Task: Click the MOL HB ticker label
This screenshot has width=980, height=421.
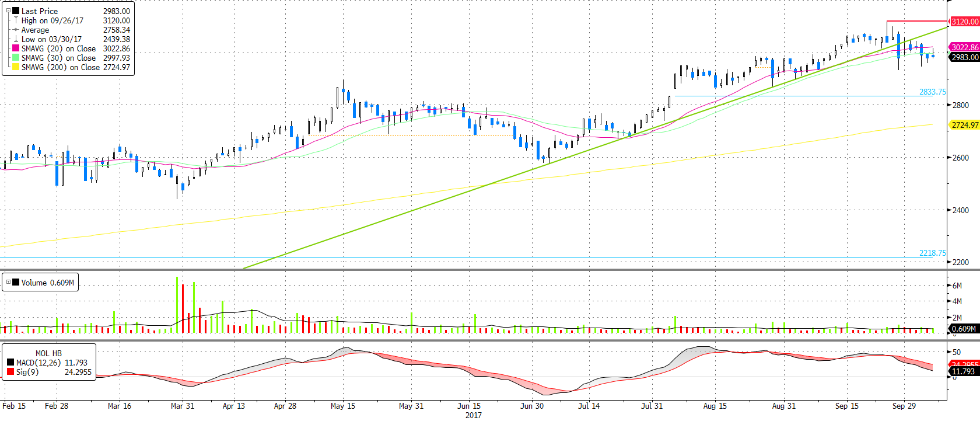Action: pyautogui.click(x=48, y=353)
